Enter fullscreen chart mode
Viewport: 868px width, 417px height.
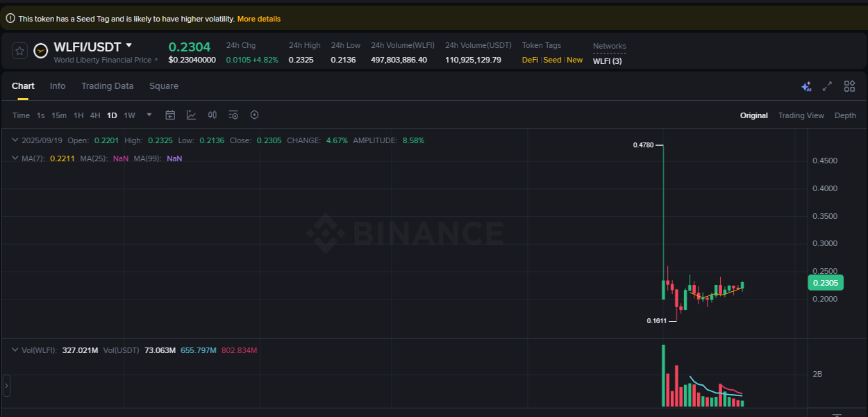(827, 86)
